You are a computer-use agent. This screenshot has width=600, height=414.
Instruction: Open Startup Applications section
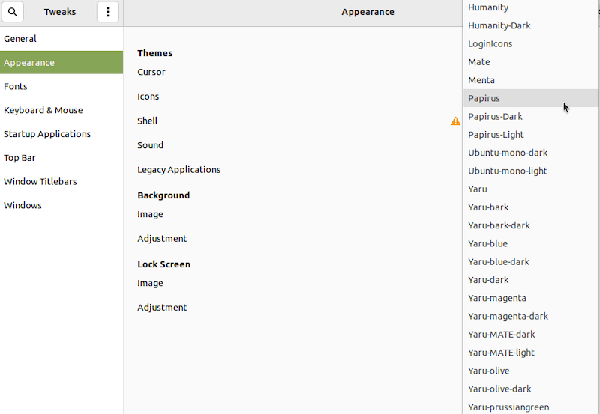point(61,134)
